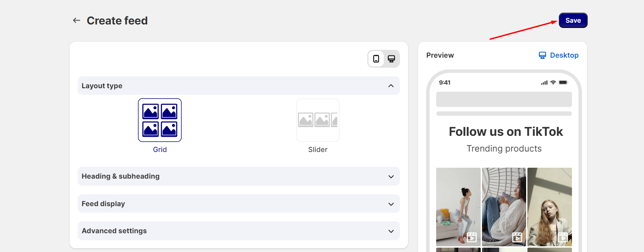Click the Heading & subheading title text
The image size is (644, 252).
(x=121, y=176)
